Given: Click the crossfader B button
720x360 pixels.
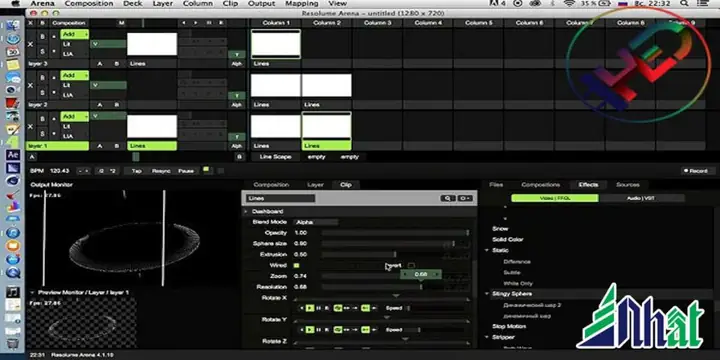Looking at the screenshot, I should click(x=239, y=157).
